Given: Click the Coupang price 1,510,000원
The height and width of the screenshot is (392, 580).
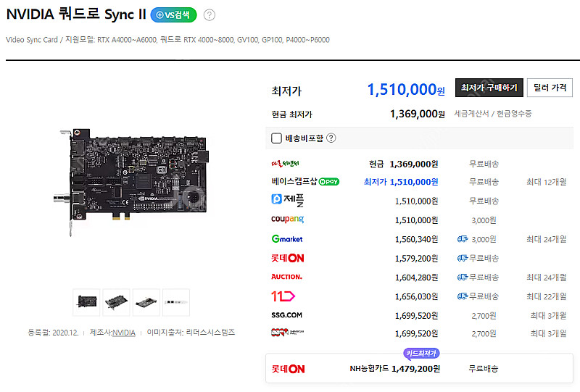Looking at the screenshot, I should [x=416, y=220].
